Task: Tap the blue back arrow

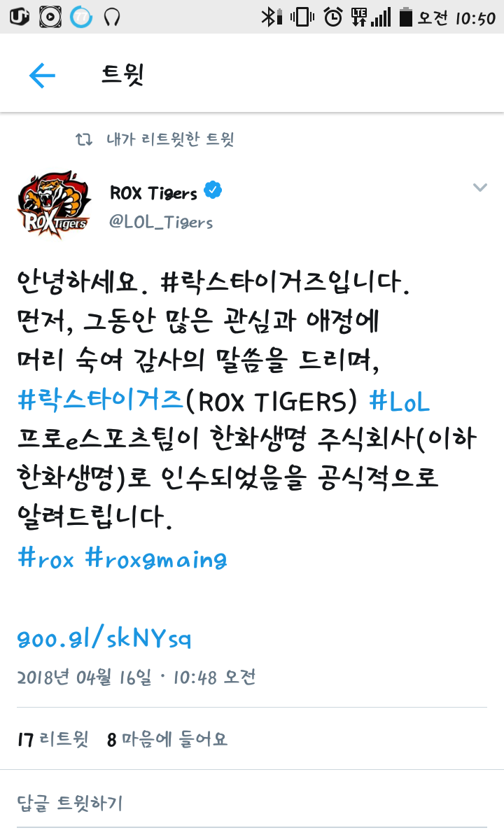Action: (x=42, y=75)
